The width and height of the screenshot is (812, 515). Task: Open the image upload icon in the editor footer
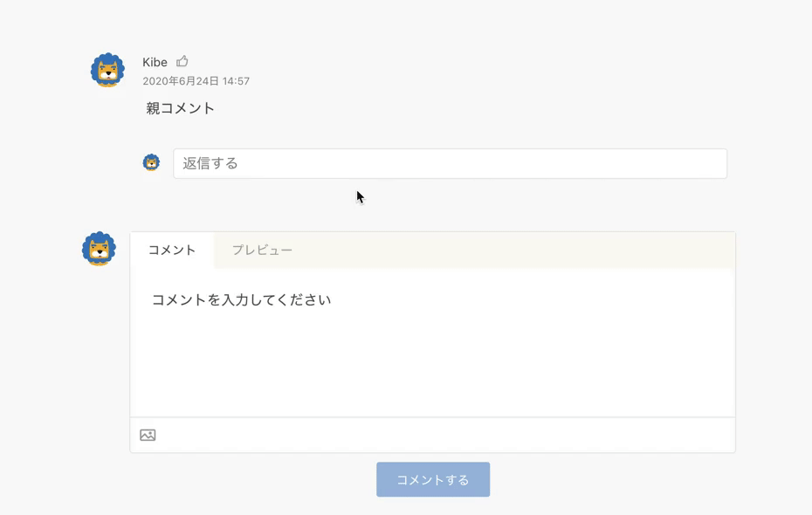[x=148, y=435]
